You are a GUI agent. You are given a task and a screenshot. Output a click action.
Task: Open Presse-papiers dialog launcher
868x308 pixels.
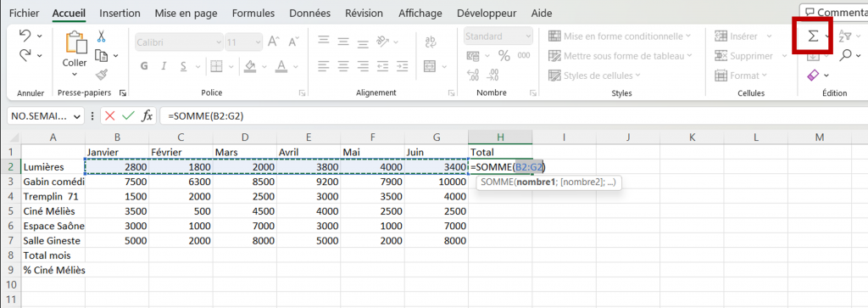(122, 92)
